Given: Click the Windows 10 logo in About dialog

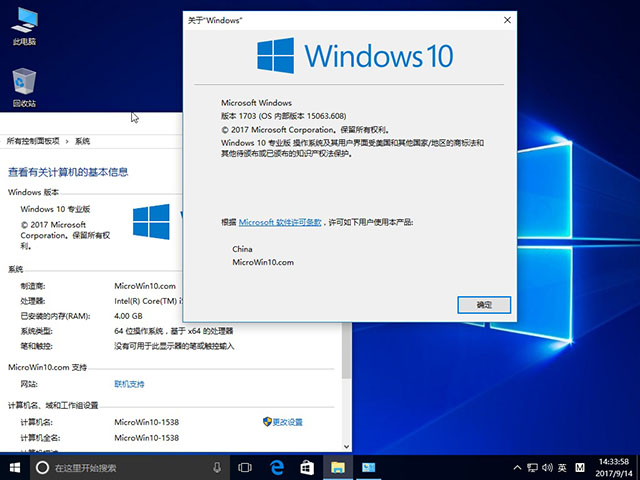Looking at the screenshot, I should (355, 56).
